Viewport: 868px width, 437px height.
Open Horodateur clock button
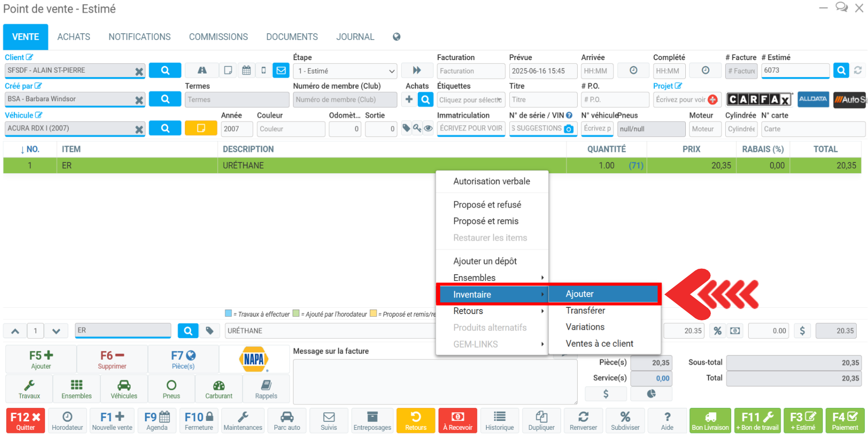[x=67, y=420]
